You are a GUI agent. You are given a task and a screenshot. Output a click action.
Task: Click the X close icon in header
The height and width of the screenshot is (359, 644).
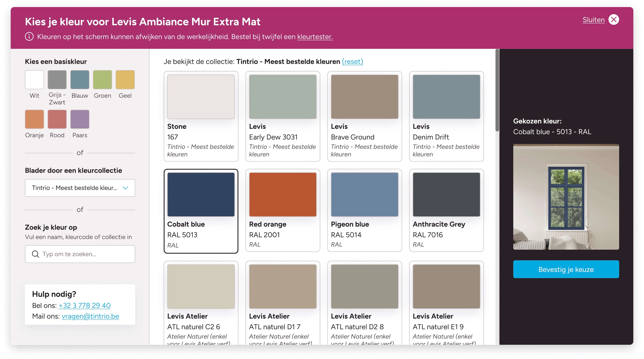(613, 20)
